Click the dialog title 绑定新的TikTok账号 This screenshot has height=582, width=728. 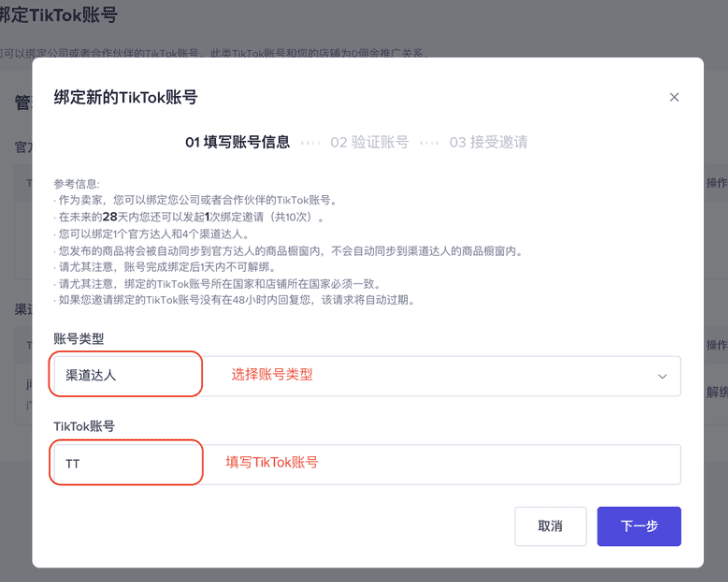[126, 97]
